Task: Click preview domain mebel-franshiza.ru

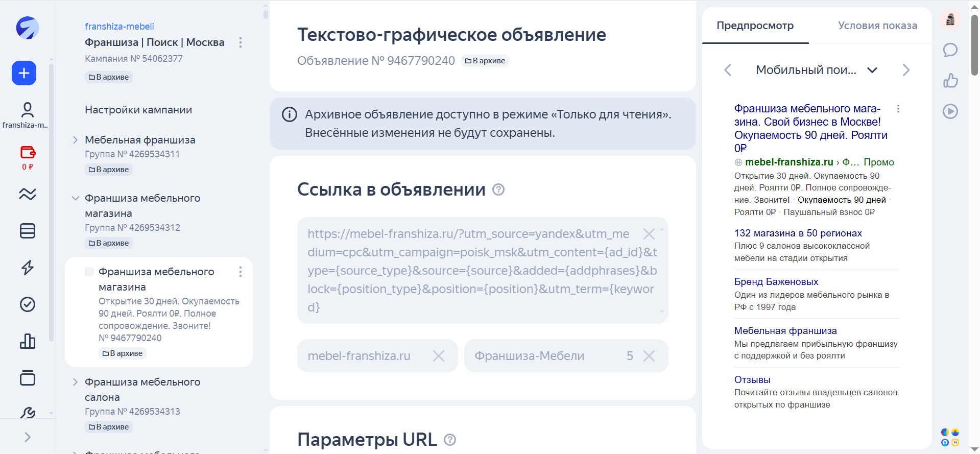Action: [x=789, y=162]
